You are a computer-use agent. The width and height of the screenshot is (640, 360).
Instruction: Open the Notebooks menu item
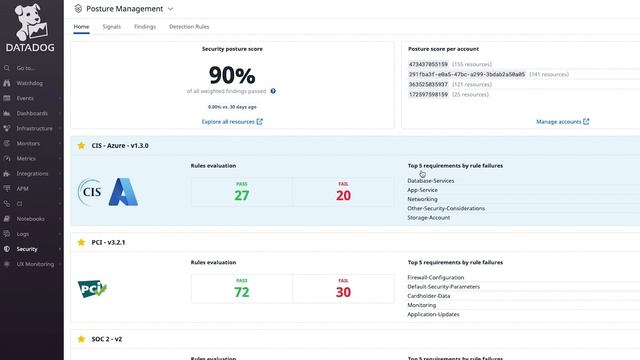tap(31, 219)
